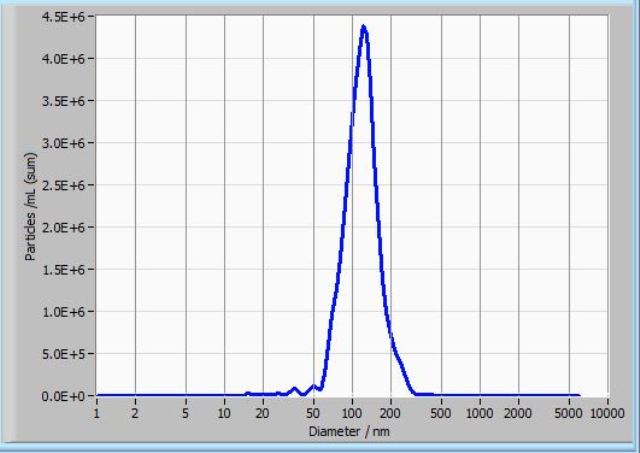Screen dimensions: 640x453
Task: Click the 1000 tick label on x-axis
Action: pyautogui.click(x=480, y=412)
